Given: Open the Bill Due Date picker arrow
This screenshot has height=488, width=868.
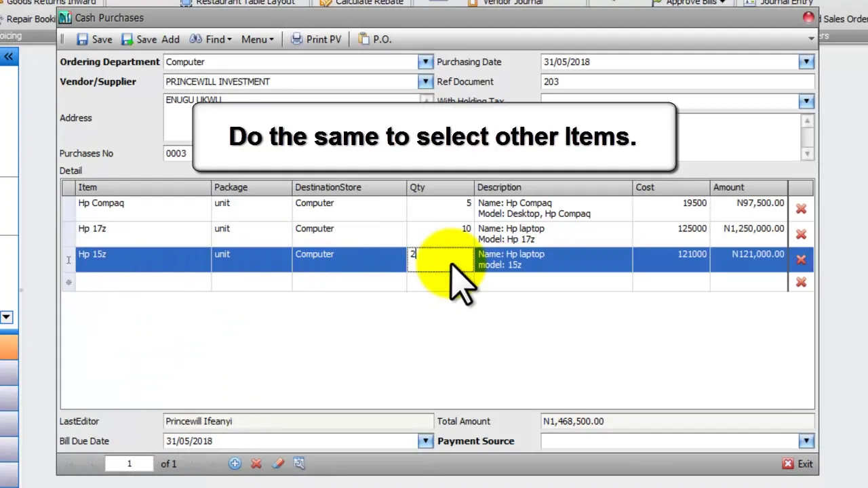Looking at the screenshot, I should [x=425, y=441].
